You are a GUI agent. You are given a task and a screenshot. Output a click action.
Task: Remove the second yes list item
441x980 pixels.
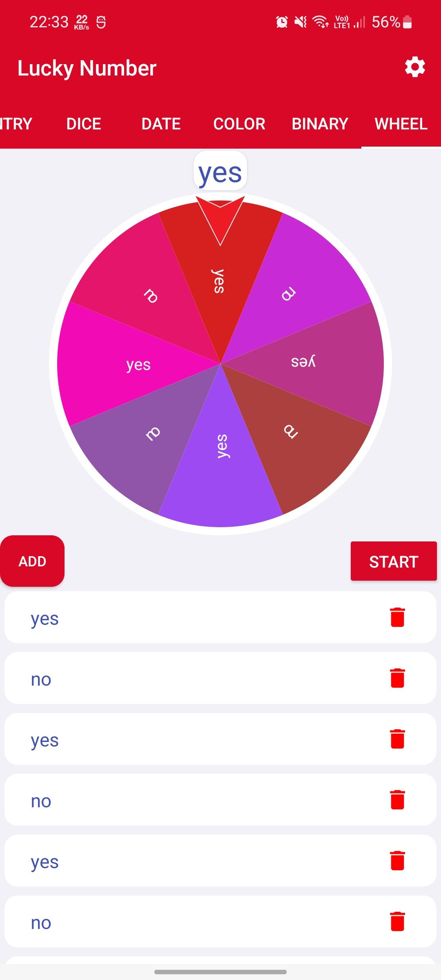[x=397, y=739]
